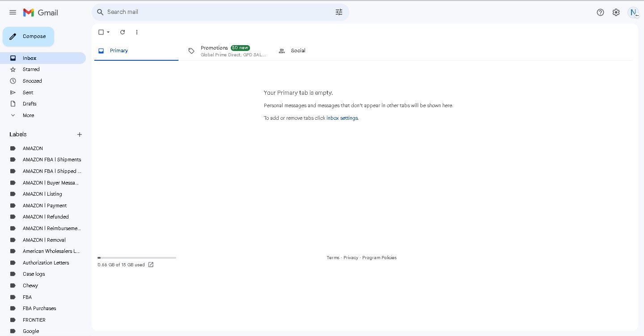
Task: Open AMAZON | Listing label
Action: [x=43, y=194]
